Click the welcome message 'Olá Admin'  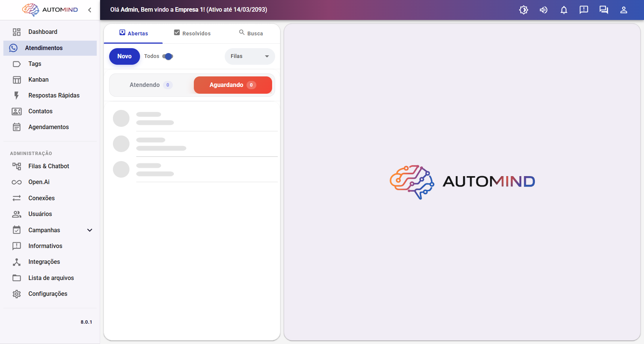click(189, 10)
